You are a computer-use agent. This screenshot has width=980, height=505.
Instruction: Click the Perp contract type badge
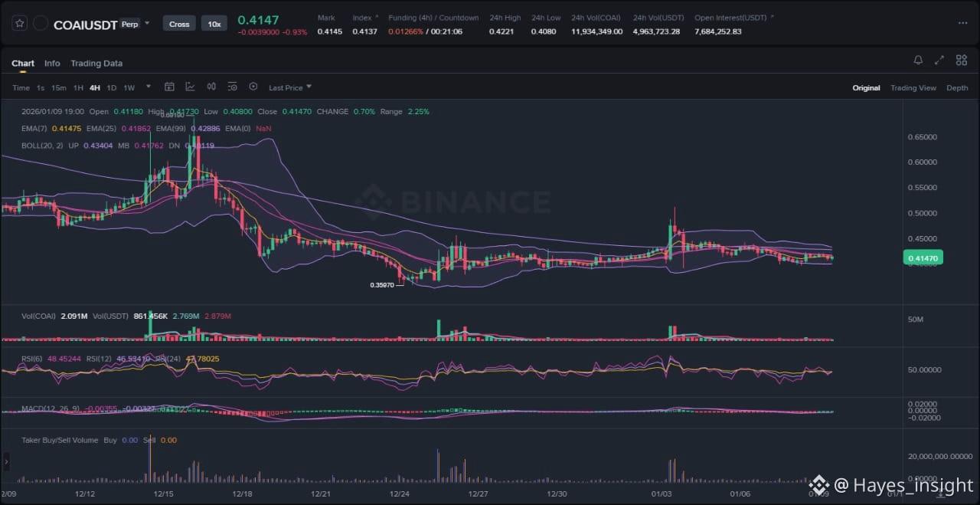pyautogui.click(x=129, y=24)
